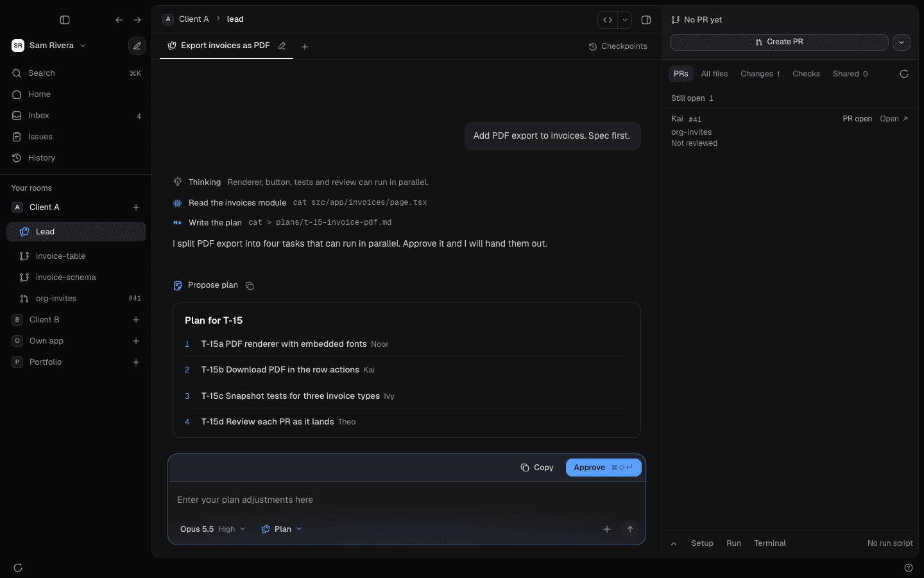Add an attachment with the plus icon
Viewport: 924px width, 578px height.
tap(607, 529)
